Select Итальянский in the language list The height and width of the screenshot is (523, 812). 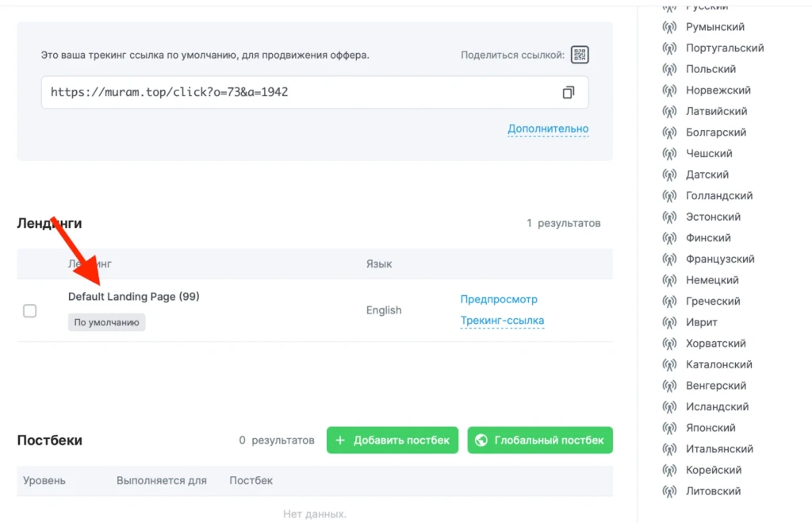pos(719,449)
